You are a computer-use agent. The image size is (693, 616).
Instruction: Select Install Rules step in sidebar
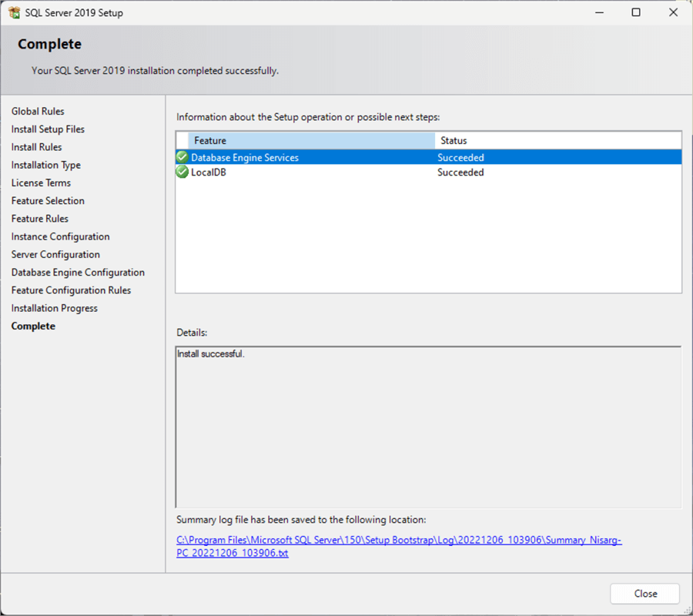click(36, 147)
